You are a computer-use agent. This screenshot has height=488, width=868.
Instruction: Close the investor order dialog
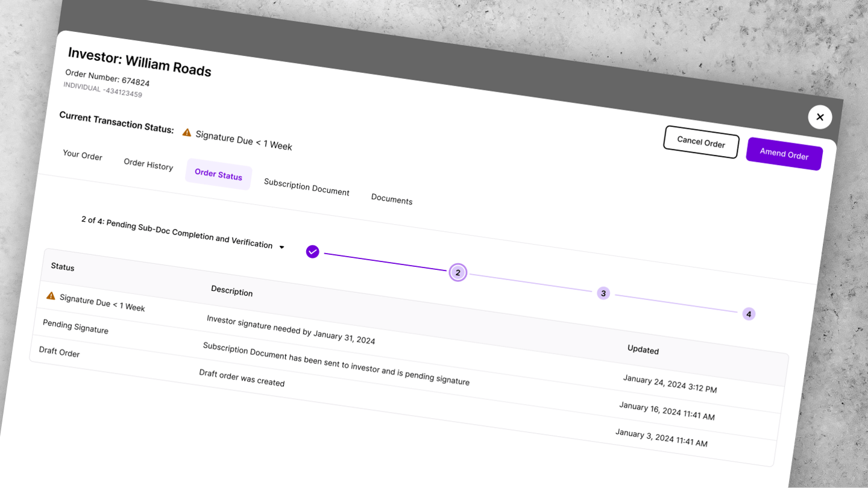(820, 117)
